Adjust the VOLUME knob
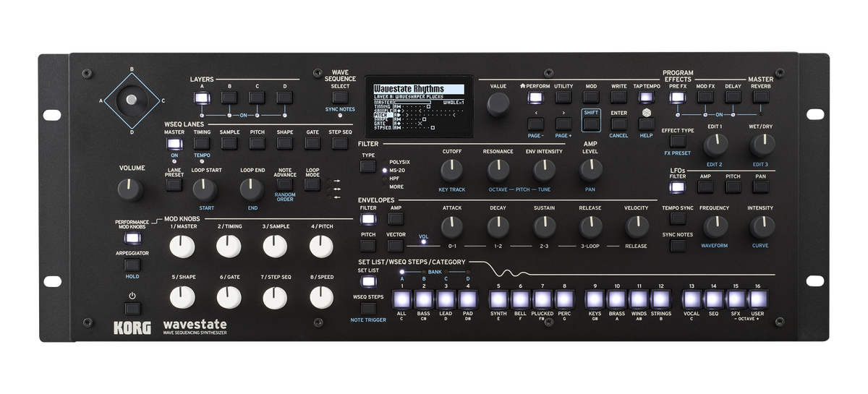Image resolution: width=868 pixels, height=394 pixels. [131, 190]
